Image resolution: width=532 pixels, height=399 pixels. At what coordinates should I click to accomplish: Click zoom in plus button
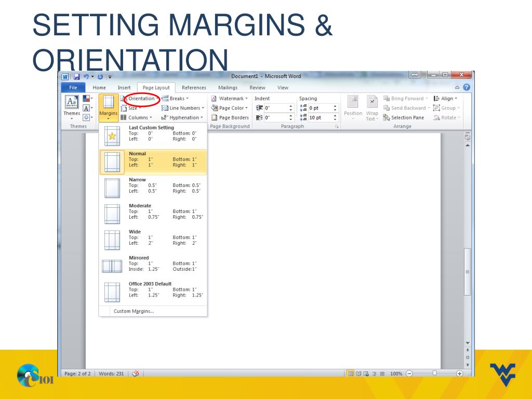click(x=459, y=374)
